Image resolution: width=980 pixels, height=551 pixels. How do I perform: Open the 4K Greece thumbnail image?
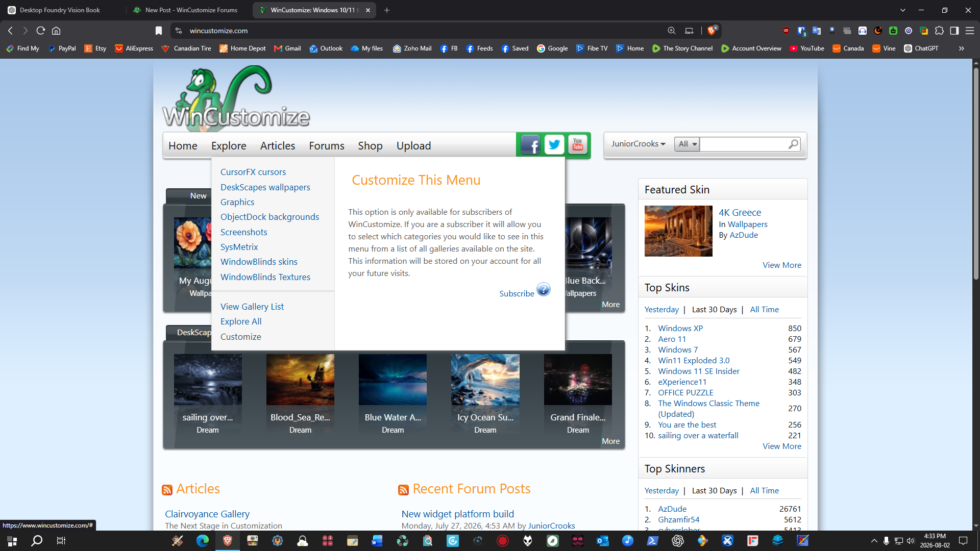678,231
